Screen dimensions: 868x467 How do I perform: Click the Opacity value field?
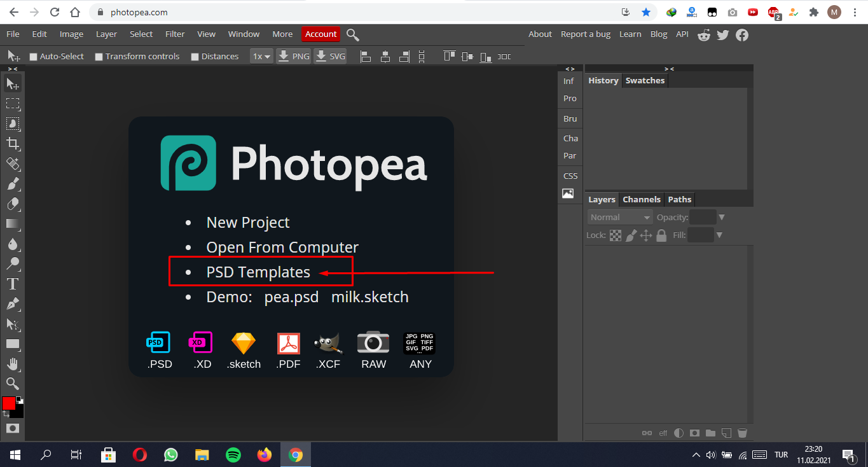pyautogui.click(x=703, y=218)
